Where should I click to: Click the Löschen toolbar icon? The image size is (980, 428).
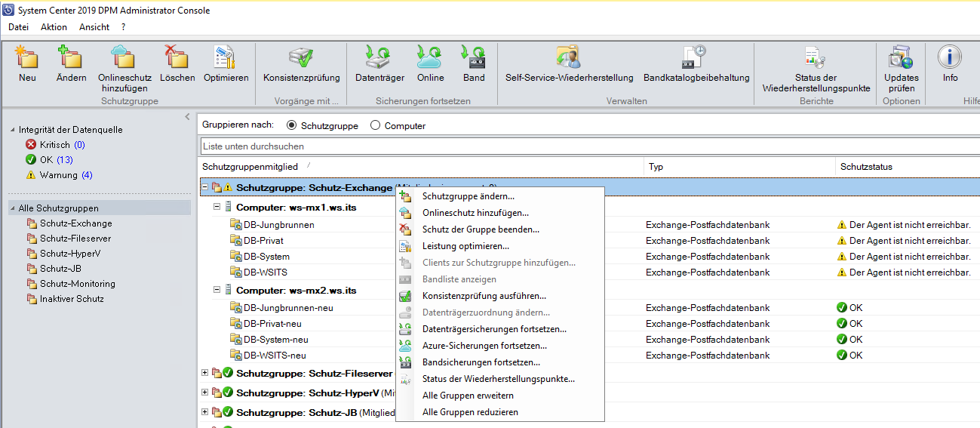point(177,57)
